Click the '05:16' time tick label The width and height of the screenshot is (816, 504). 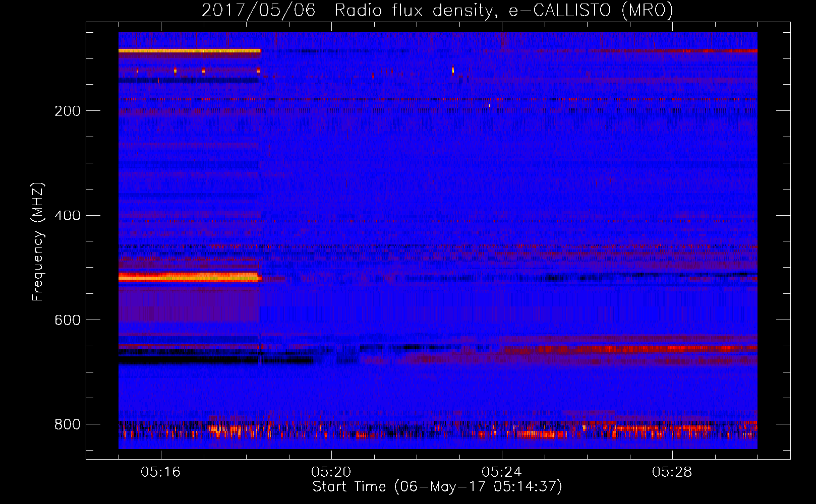click(x=160, y=472)
